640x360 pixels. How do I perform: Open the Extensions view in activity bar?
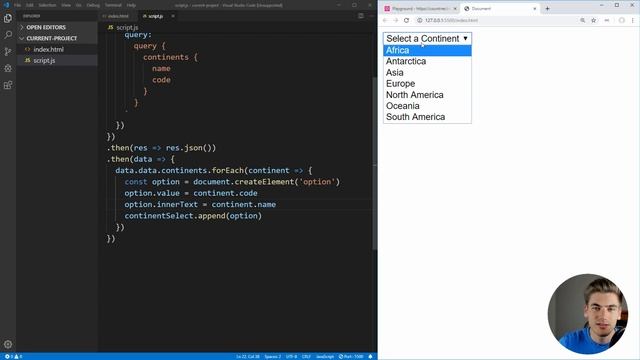[8, 85]
